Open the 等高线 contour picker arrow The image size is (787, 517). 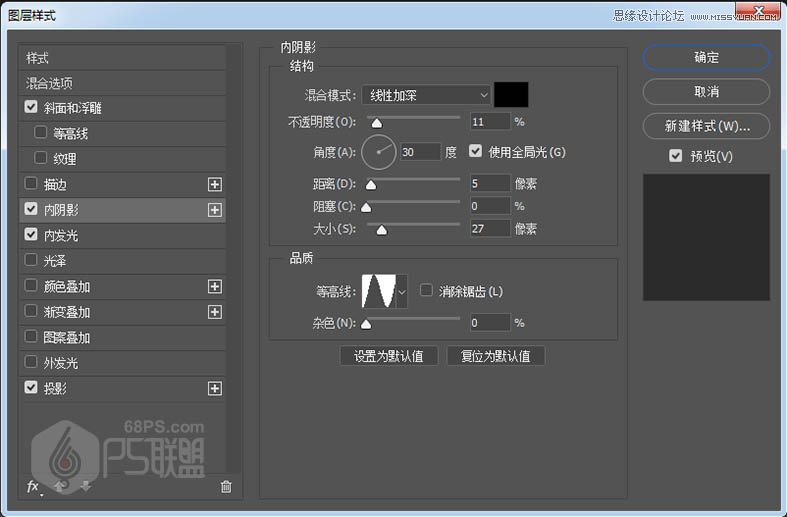coord(402,292)
